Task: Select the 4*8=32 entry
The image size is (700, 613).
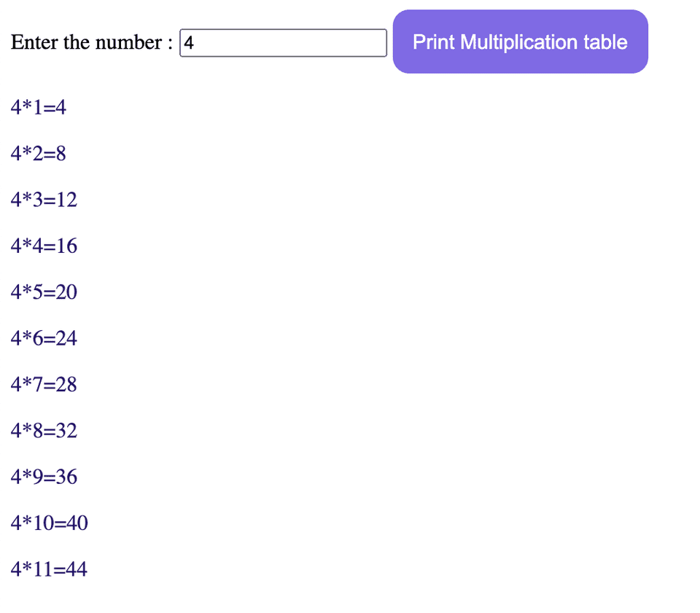Action: click(43, 430)
